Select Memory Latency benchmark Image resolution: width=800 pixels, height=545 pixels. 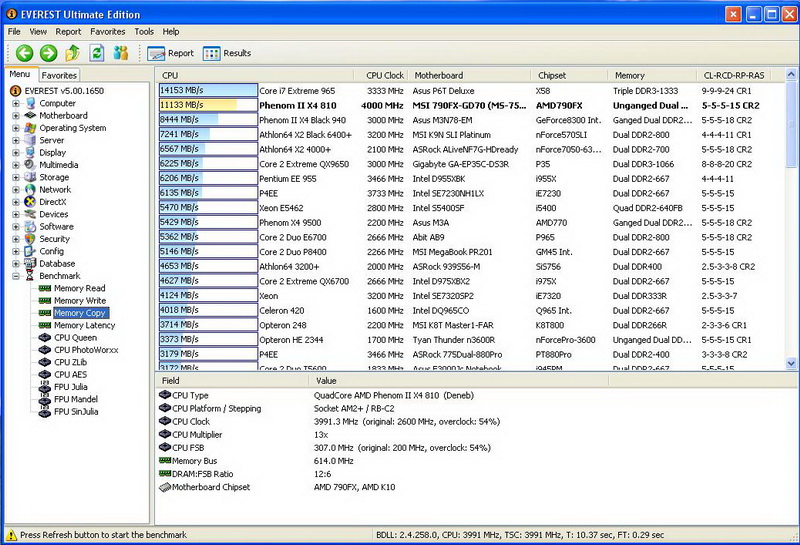pyautogui.click(x=85, y=325)
